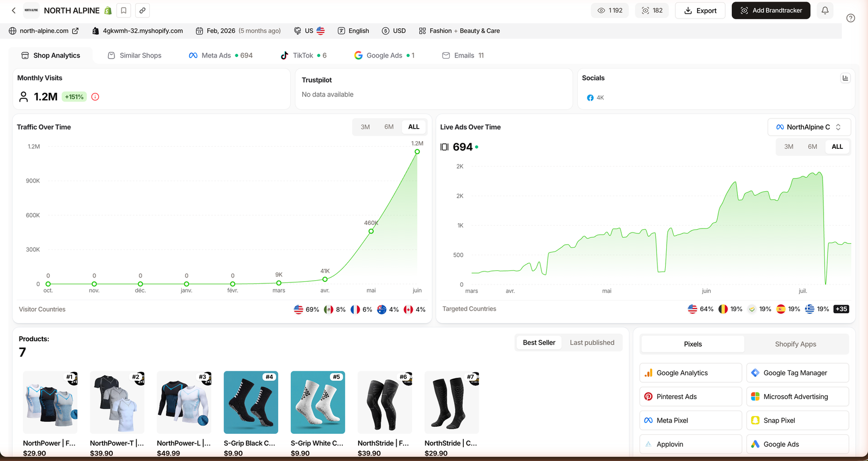The width and height of the screenshot is (868, 461).
Task: Click Add Brandtracker button
Action: click(771, 10)
